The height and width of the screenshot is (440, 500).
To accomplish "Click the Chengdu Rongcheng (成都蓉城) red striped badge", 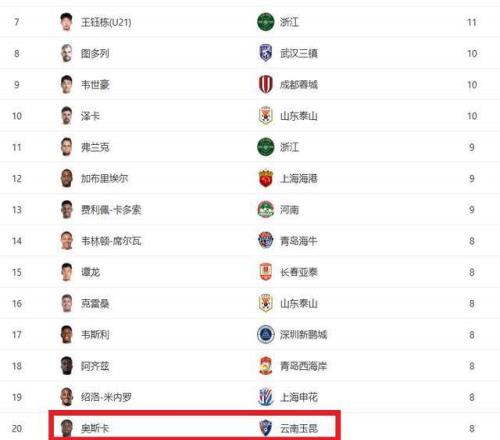I will 266,84.
